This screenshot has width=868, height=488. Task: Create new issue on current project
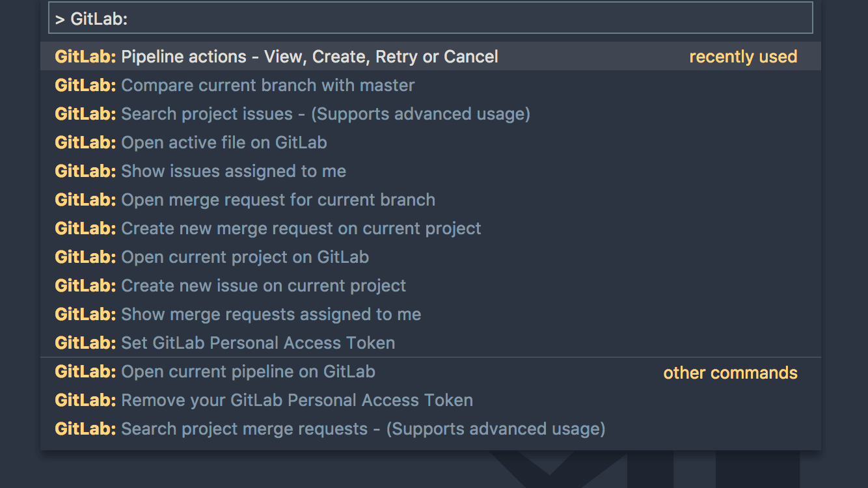pos(263,286)
